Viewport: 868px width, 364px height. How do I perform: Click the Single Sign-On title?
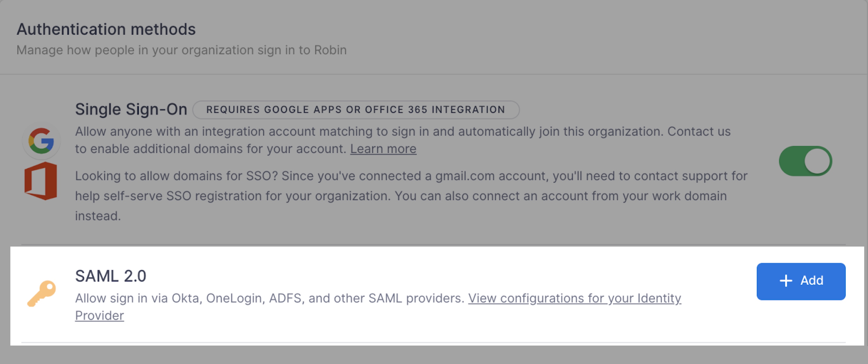coord(131,109)
